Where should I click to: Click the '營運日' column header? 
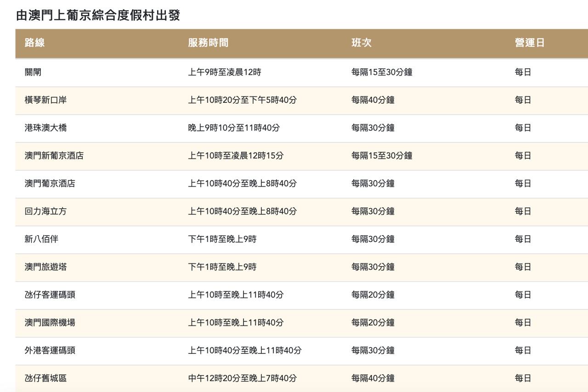pyautogui.click(x=530, y=43)
